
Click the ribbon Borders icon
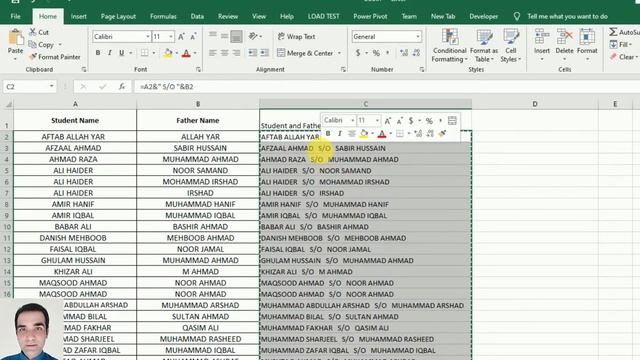pos(144,53)
